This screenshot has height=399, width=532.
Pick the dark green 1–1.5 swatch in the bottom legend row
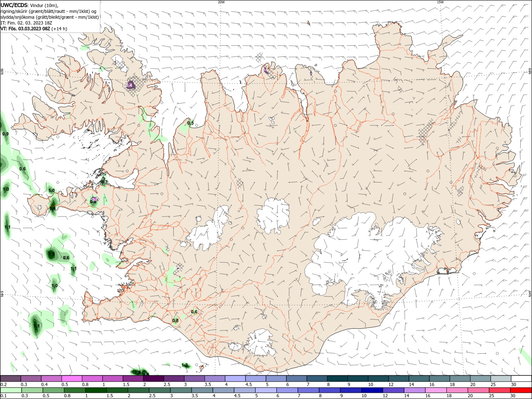[96, 390]
